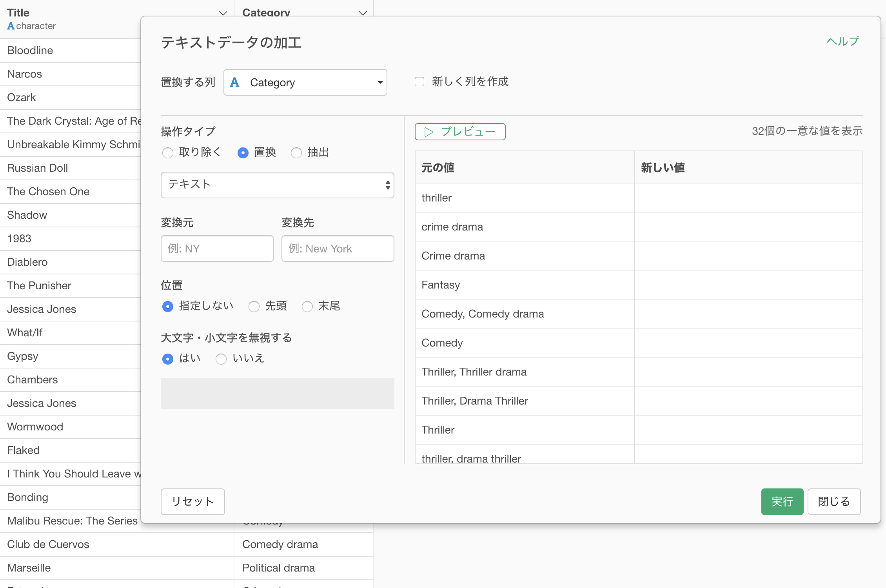Select the lowercase thriller value row
Screen dimensions: 886x588
639,198
